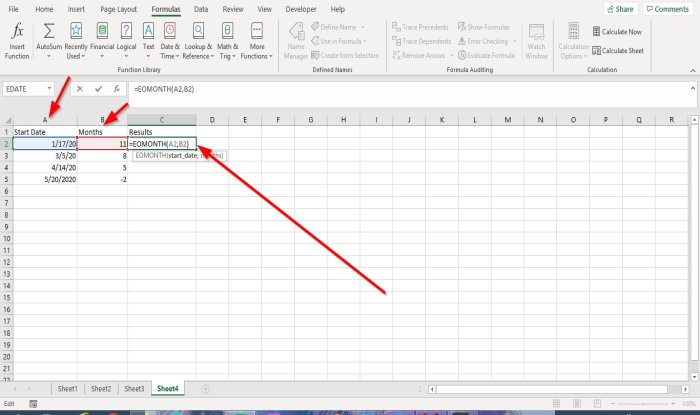The height and width of the screenshot is (415, 700).
Task: Open the Insert tab
Action: click(x=76, y=9)
